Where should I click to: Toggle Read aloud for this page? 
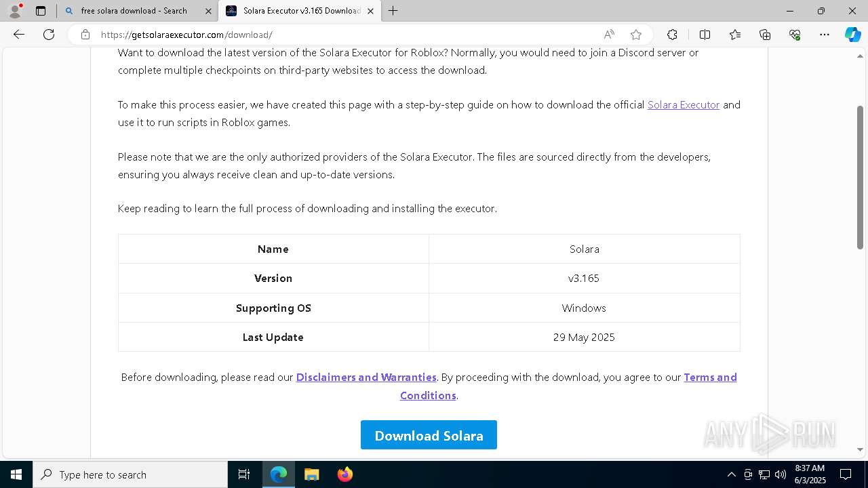click(x=609, y=35)
